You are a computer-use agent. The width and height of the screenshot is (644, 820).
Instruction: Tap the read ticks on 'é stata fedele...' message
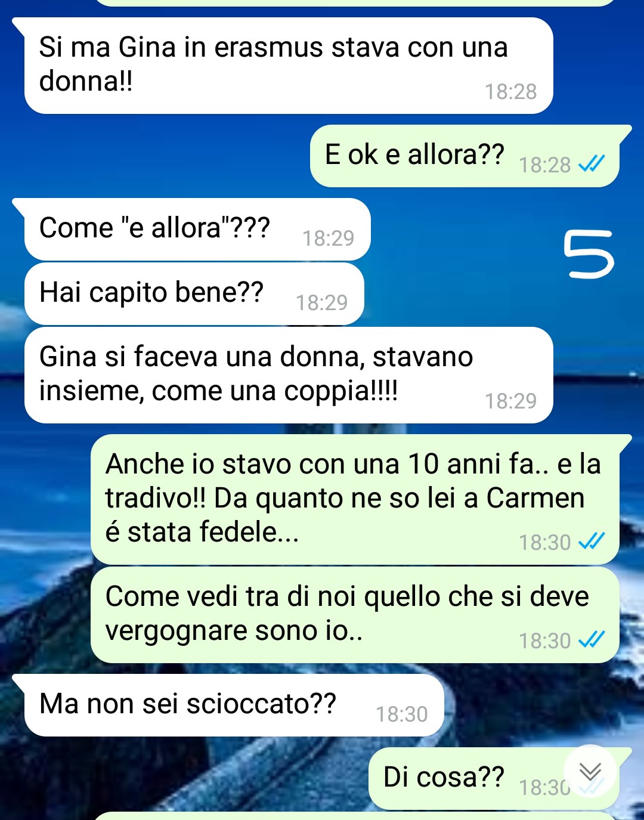point(592,541)
